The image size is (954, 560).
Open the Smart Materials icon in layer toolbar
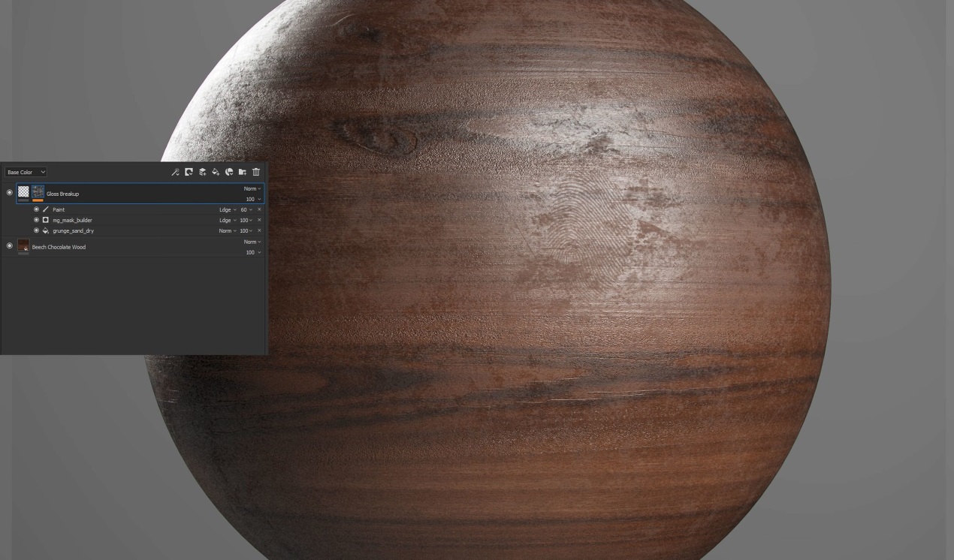229,172
